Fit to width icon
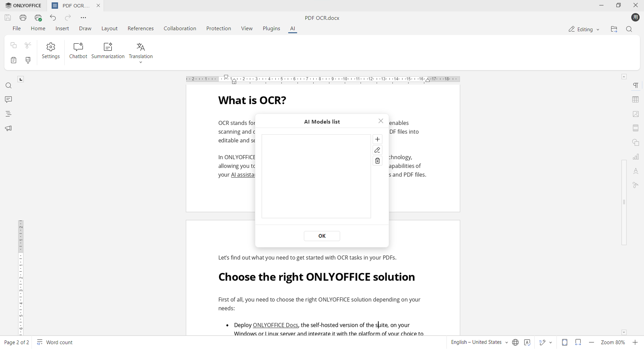This screenshot has width=644, height=349. [x=578, y=343]
